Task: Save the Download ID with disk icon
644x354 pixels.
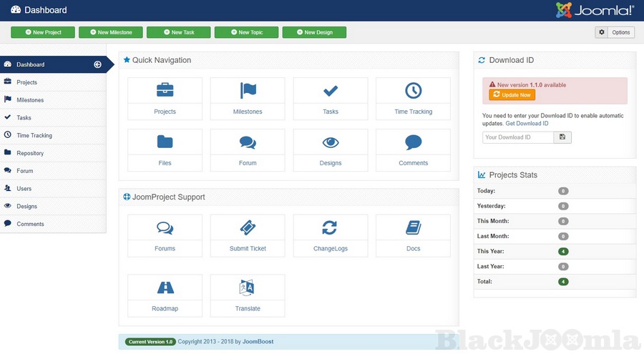Action: click(x=562, y=137)
